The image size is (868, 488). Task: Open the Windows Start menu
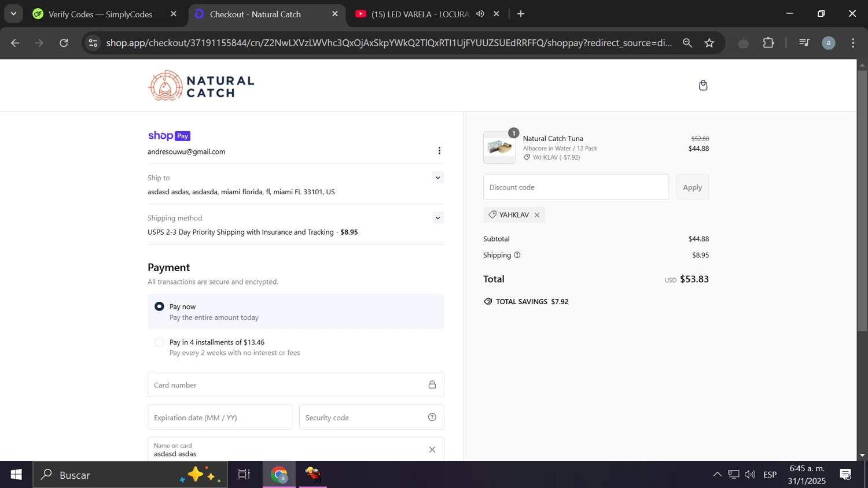pyautogui.click(x=16, y=475)
